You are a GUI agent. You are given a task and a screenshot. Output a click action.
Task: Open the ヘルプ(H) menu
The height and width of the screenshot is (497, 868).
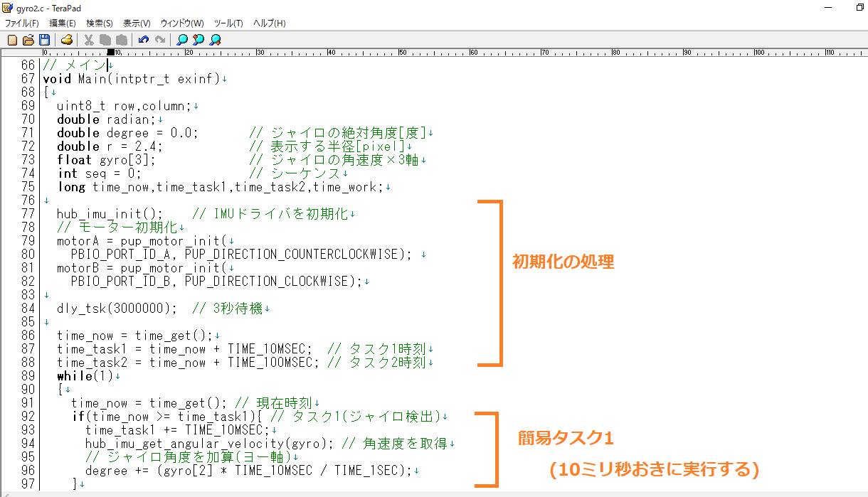click(x=270, y=23)
